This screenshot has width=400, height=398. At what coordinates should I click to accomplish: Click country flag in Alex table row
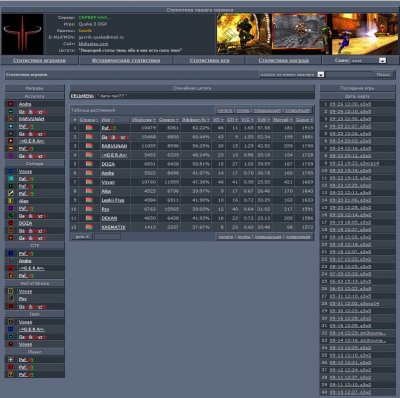click(89, 191)
